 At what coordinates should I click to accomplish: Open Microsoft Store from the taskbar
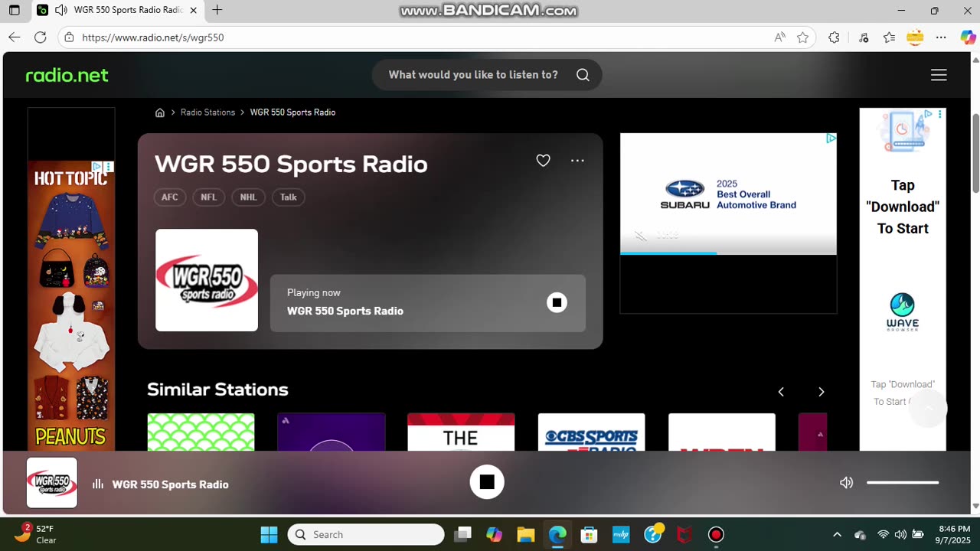[589, 534]
